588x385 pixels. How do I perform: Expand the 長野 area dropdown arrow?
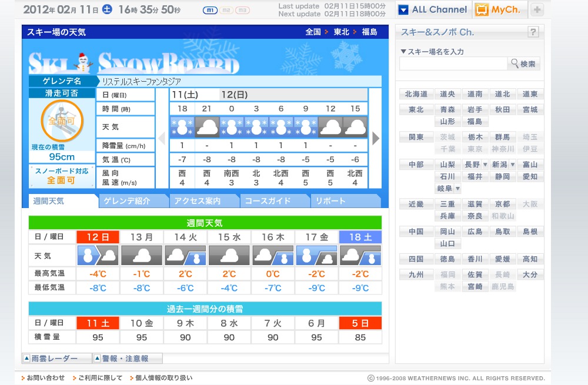[485, 165]
